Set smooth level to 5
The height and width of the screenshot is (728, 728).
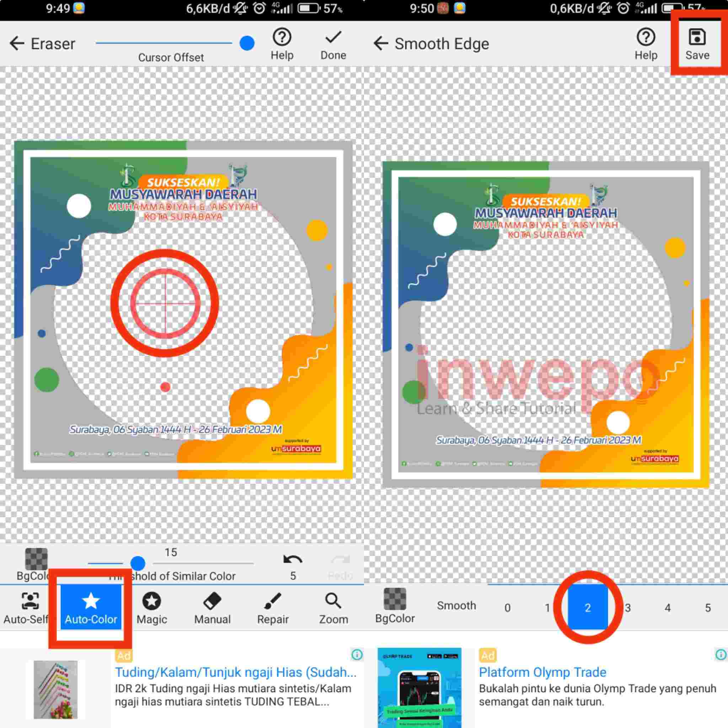pos(708,608)
